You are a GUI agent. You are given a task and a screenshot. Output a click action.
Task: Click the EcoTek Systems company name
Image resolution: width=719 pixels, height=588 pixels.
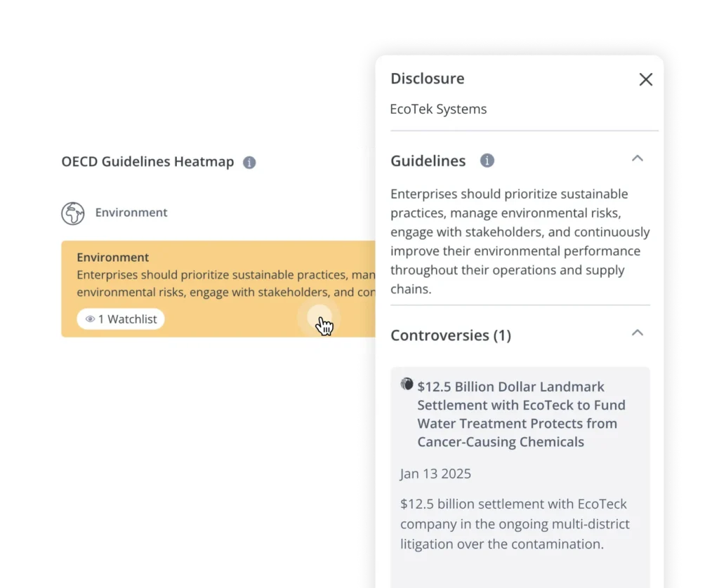438,109
